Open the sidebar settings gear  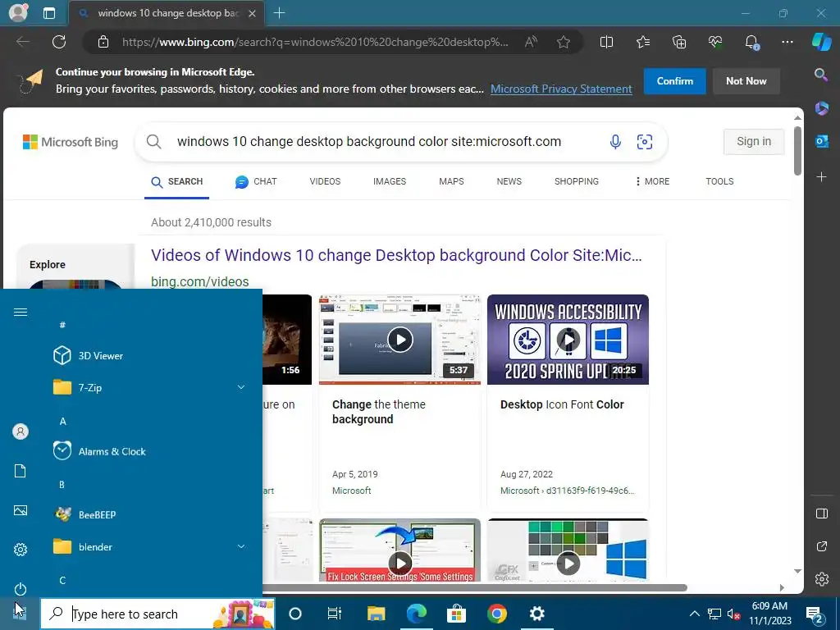pyautogui.click(x=822, y=579)
